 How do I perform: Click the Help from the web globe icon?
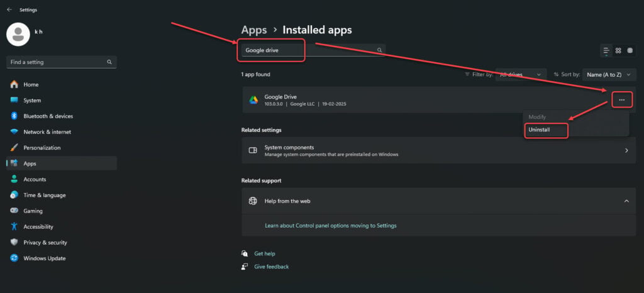pos(253,201)
